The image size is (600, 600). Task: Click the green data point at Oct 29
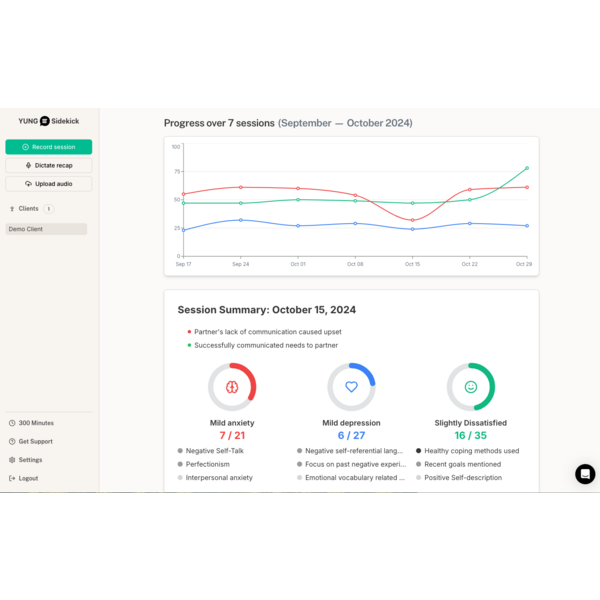click(527, 168)
